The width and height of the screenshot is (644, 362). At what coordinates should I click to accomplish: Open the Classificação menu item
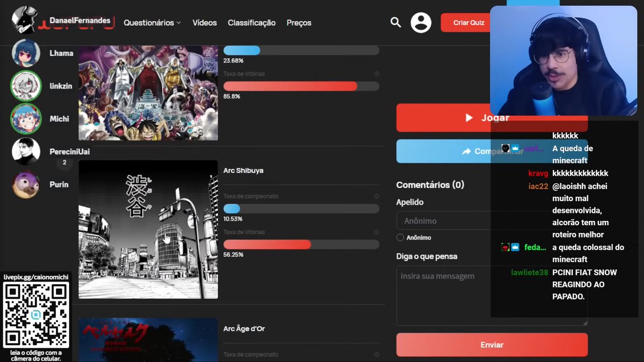252,23
